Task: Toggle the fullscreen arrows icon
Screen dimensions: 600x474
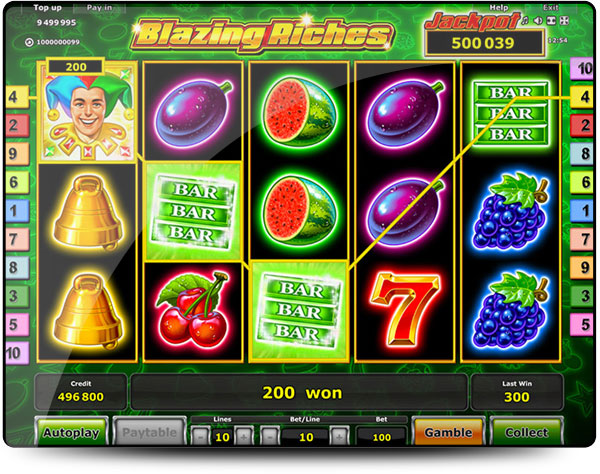Action: pyautogui.click(x=564, y=21)
